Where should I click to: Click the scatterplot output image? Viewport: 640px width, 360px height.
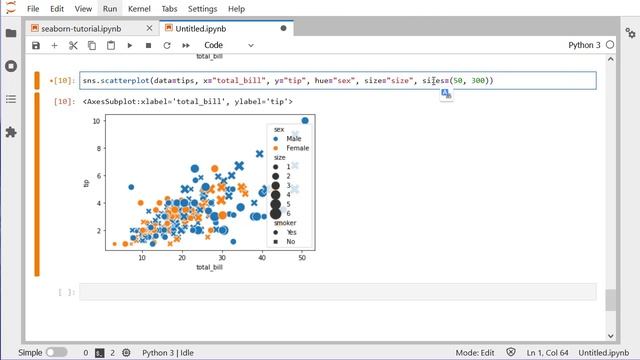tap(200, 192)
